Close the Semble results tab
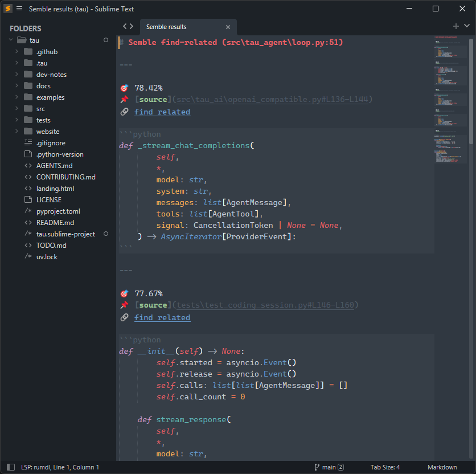The width and height of the screenshot is (476, 474). tap(228, 27)
